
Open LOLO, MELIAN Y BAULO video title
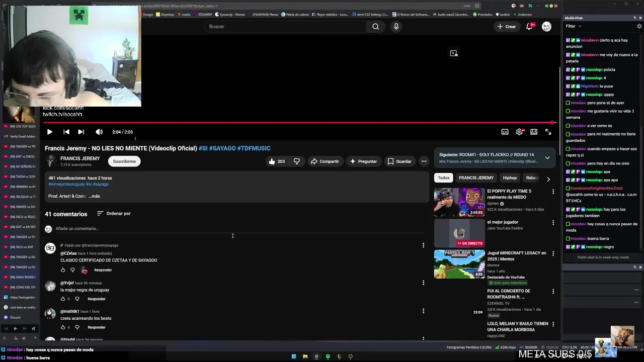pyautogui.click(x=517, y=327)
